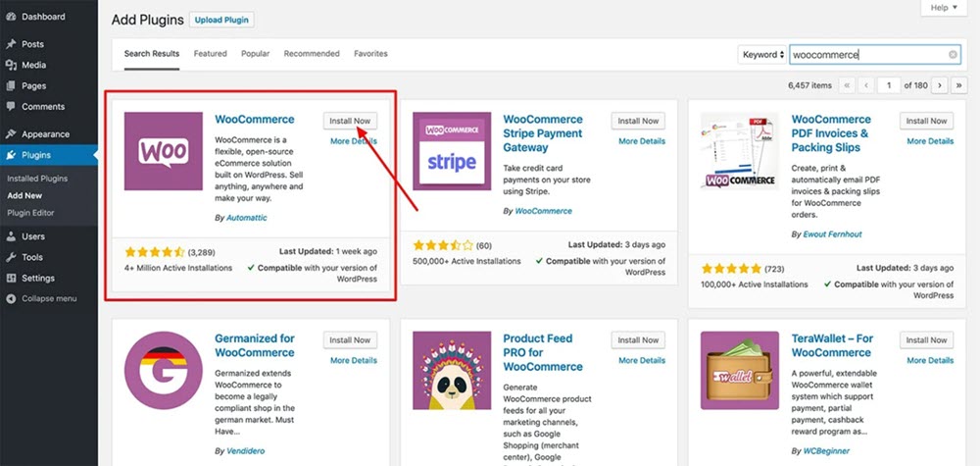The height and width of the screenshot is (466, 980).
Task: Click the Users person icon
Action: tap(11, 236)
